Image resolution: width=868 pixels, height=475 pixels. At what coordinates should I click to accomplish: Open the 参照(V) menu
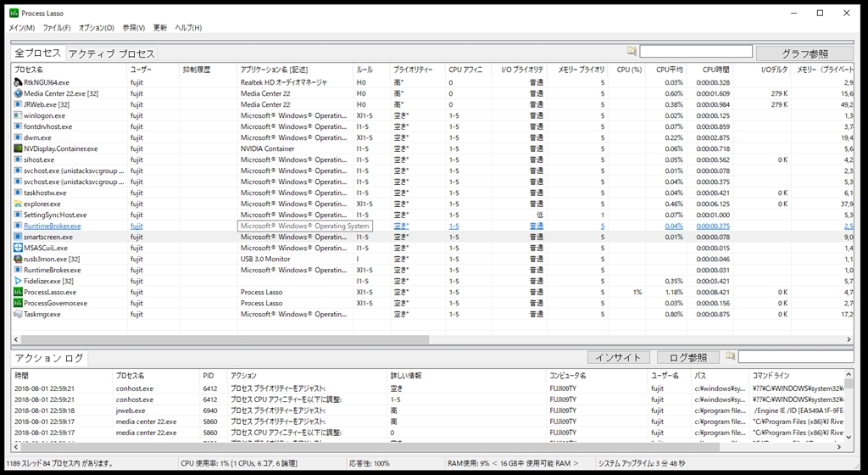pos(133,28)
